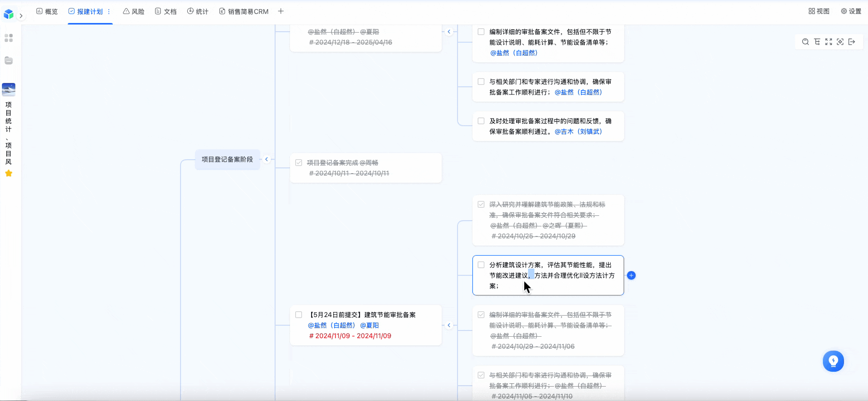Image resolution: width=868 pixels, height=401 pixels.
Task: Open 设置 settings
Action: pyautogui.click(x=851, y=11)
